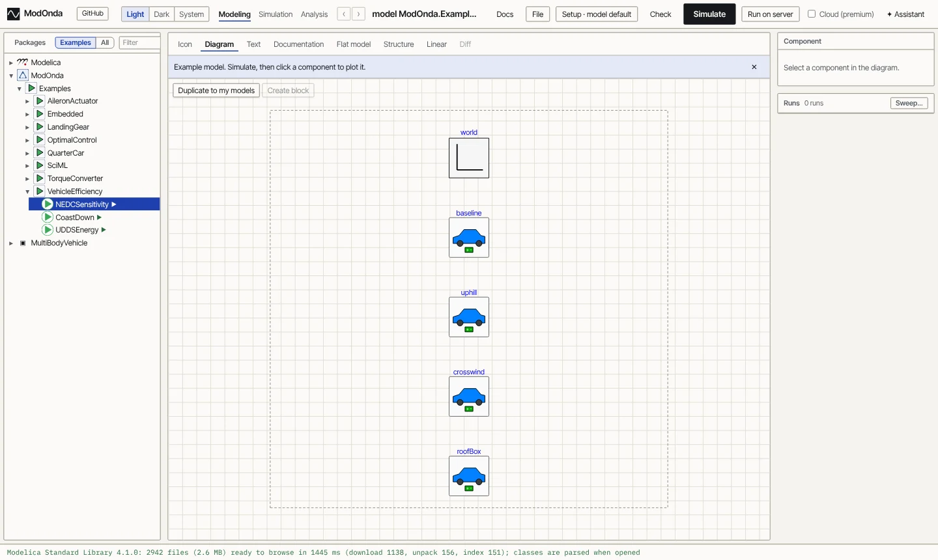The width and height of the screenshot is (938, 560).
Task: Click the Modelica package icon
Action: coord(23,63)
